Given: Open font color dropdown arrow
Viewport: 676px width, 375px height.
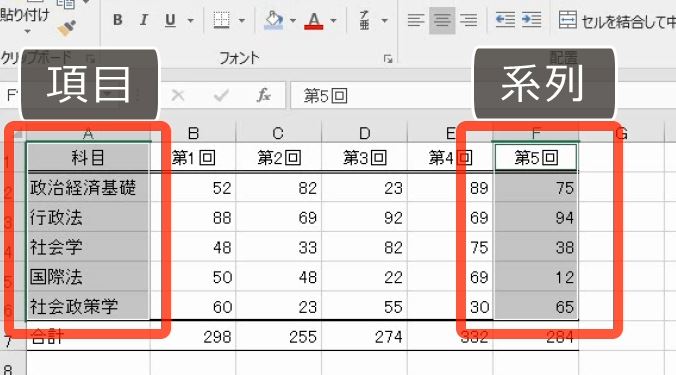Looking at the screenshot, I should point(333,20).
